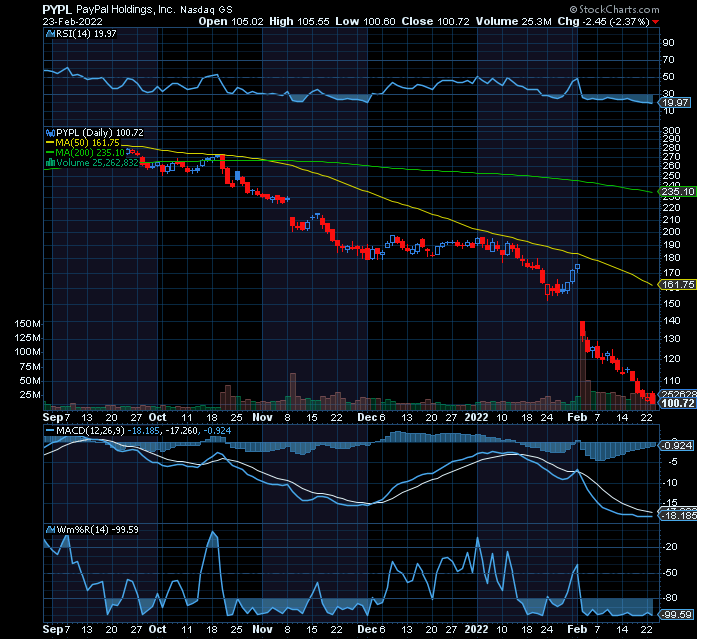The width and height of the screenshot is (712, 640).
Task: Click the yellow MA(50) legend line marker
Action: pyautogui.click(x=49, y=143)
